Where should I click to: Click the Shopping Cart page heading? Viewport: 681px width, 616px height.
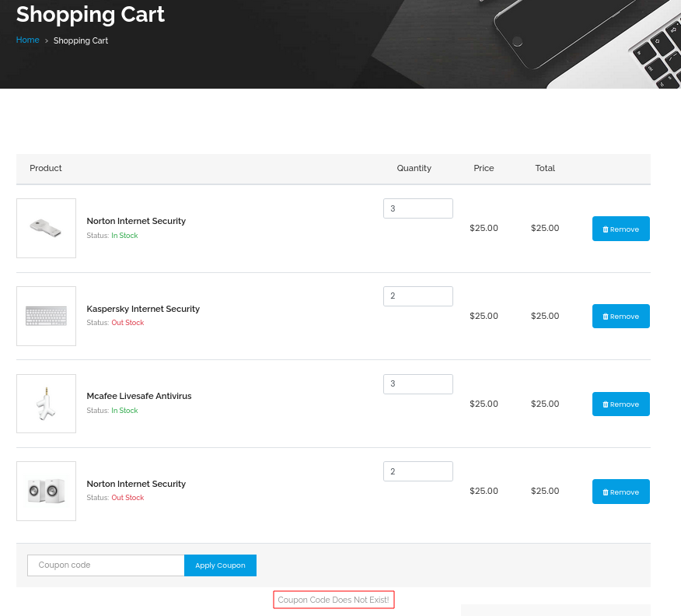pos(90,14)
